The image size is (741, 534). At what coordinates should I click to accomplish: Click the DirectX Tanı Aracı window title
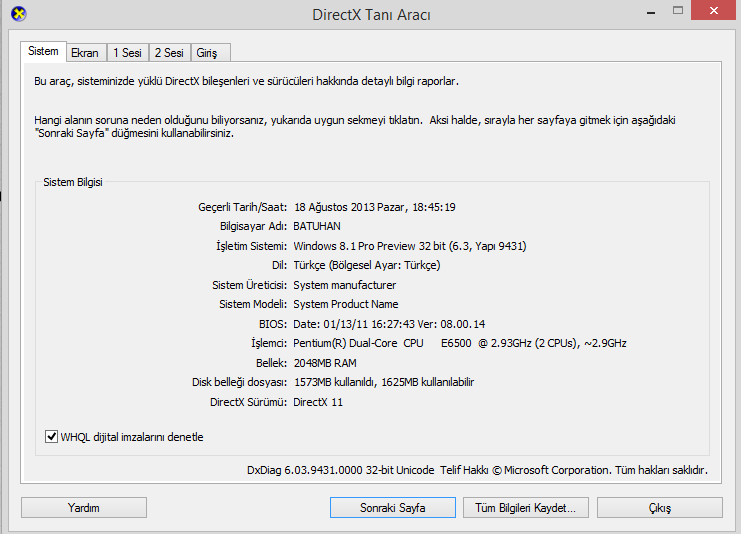coord(371,15)
